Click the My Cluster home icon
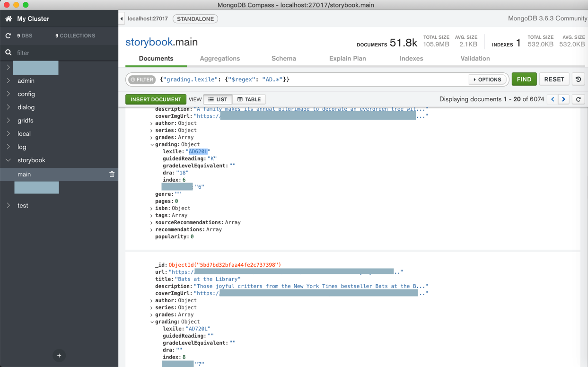Screen dimensions: 588x367 coord(9,19)
